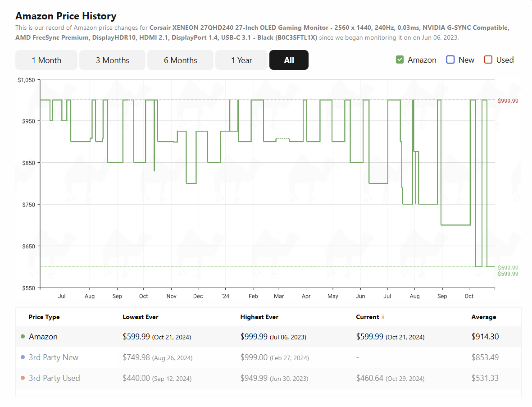Choose the 6 Months time range
The width and height of the screenshot is (532, 407).
tap(180, 60)
